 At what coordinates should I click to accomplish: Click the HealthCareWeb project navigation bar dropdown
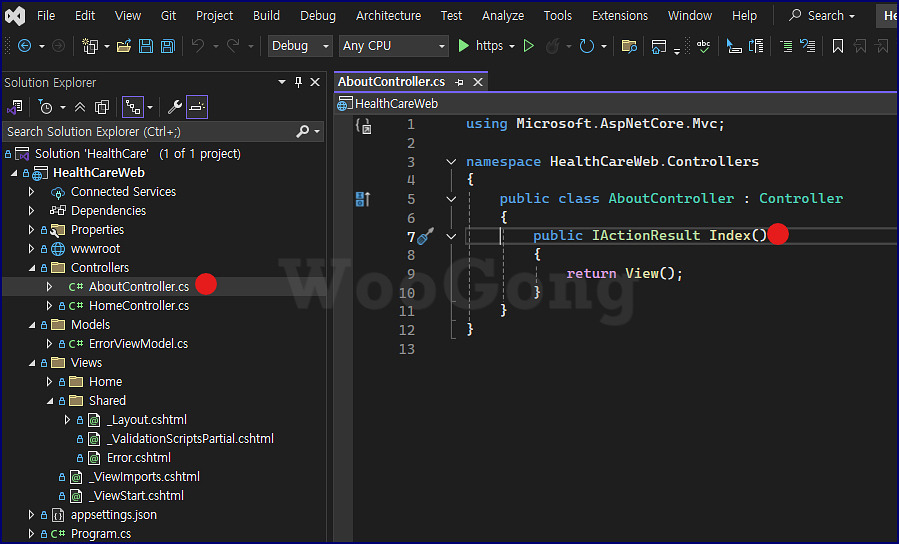(616, 104)
